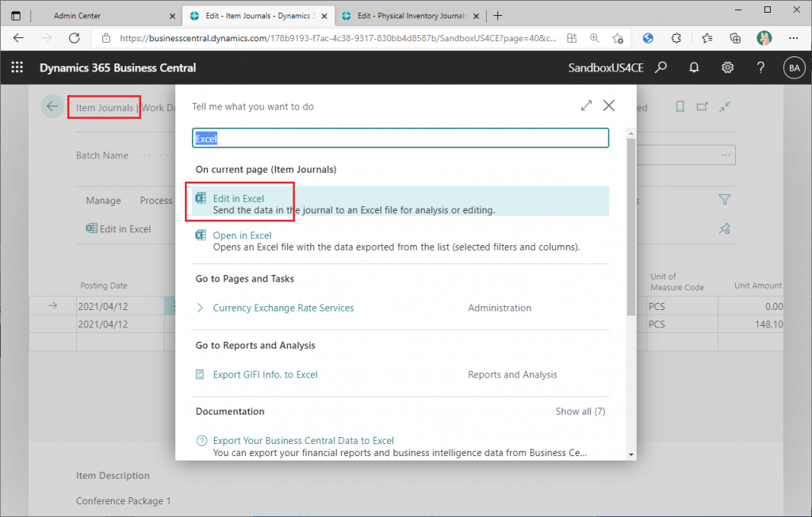This screenshot has height=517, width=812.
Task: Click the back arrow on Item Journals page
Action: tap(52, 107)
